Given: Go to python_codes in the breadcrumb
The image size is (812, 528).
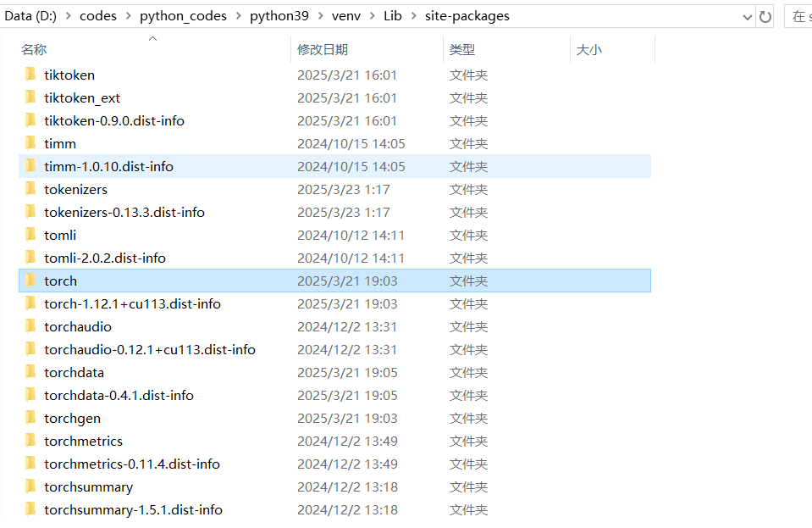Looking at the screenshot, I should (183, 16).
